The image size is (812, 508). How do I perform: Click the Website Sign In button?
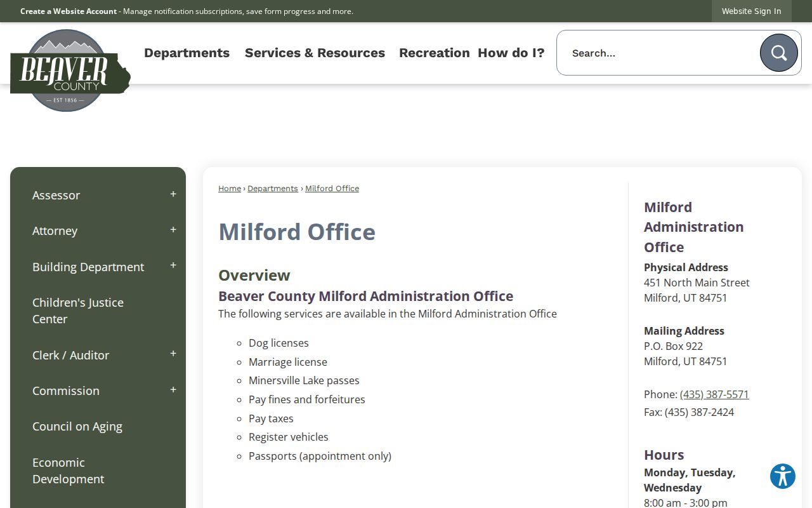coord(752,11)
